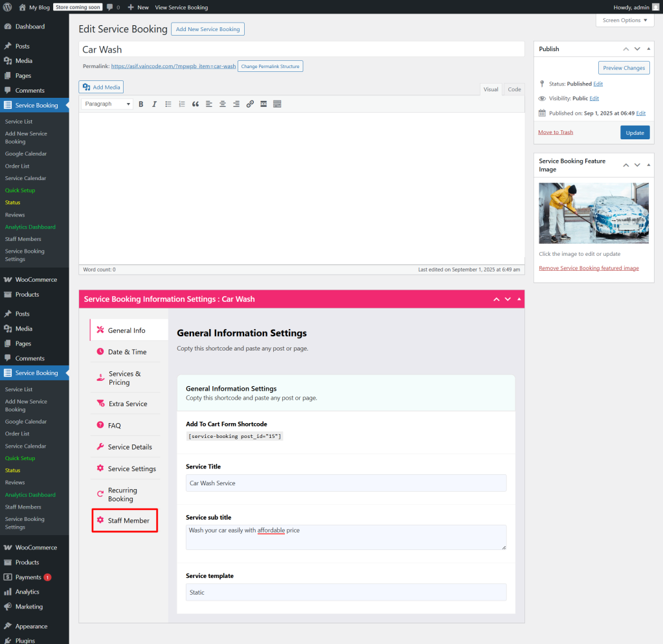Click the car wash featured image thumbnail
The width and height of the screenshot is (663, 644).
(x=593, y=213)
